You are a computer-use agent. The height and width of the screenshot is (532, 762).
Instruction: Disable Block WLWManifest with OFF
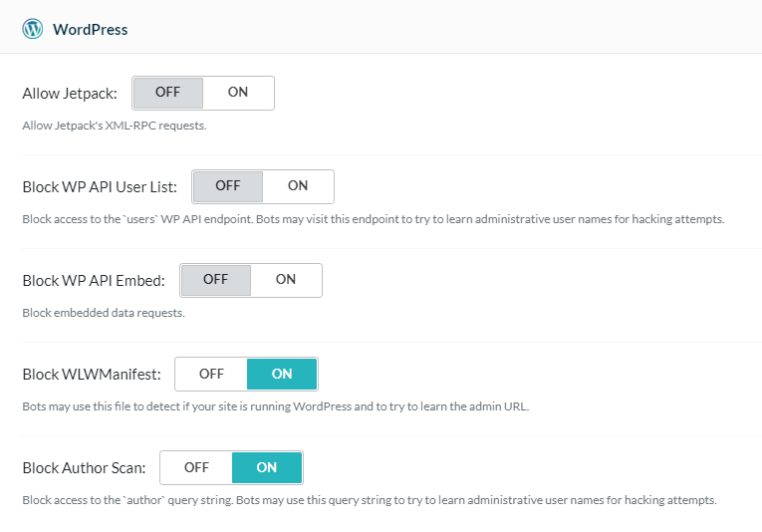point(211,374)
